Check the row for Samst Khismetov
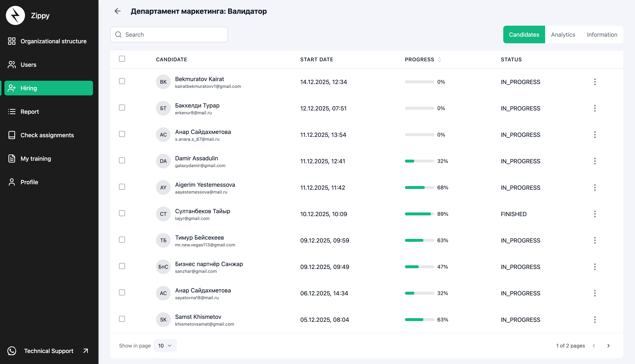 coord(122,319)
